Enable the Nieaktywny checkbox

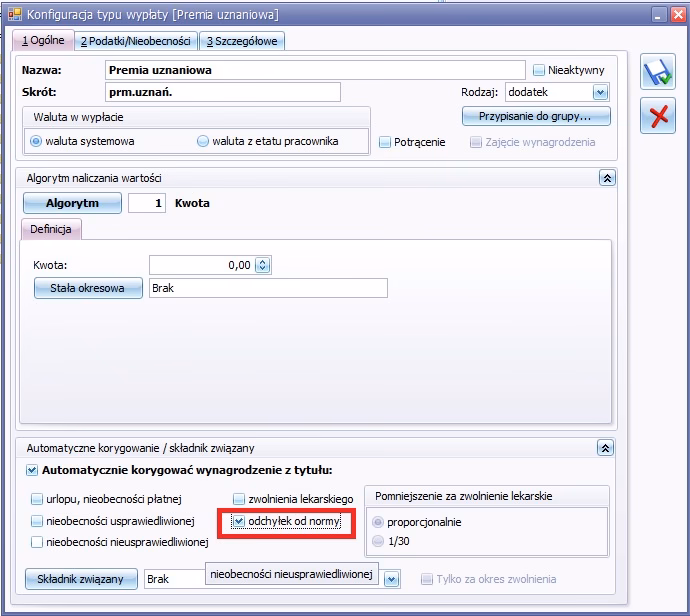tap(539, 70)
